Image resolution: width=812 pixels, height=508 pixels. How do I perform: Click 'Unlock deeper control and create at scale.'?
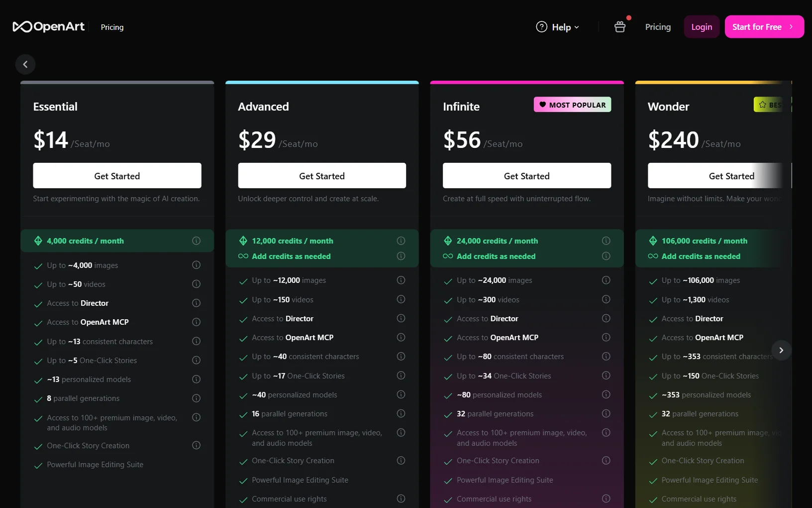click(308, 199)
